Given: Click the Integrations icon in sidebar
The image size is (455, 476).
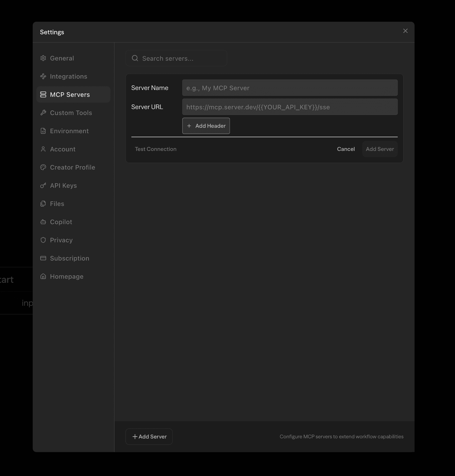Looking at the screenshot, I should [43, 76].
